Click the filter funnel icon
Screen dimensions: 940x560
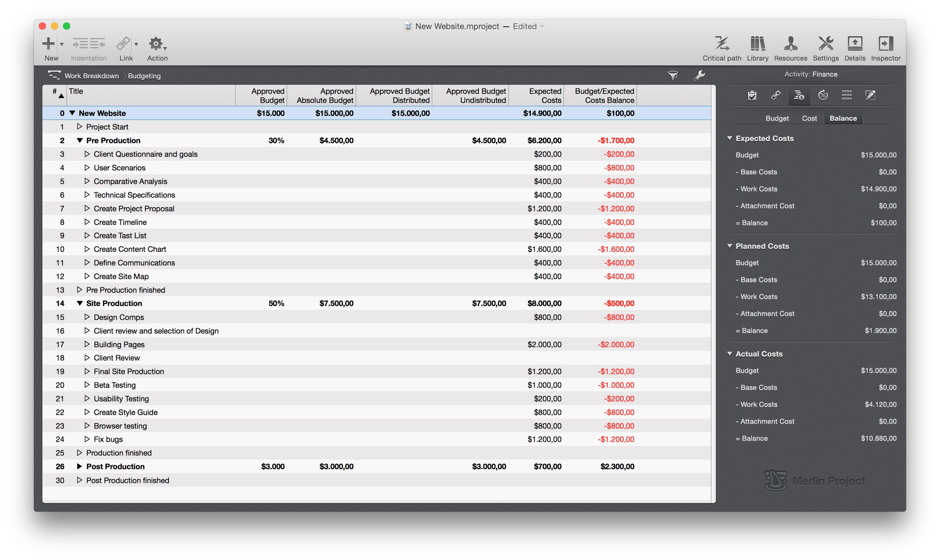pos(673,76)
